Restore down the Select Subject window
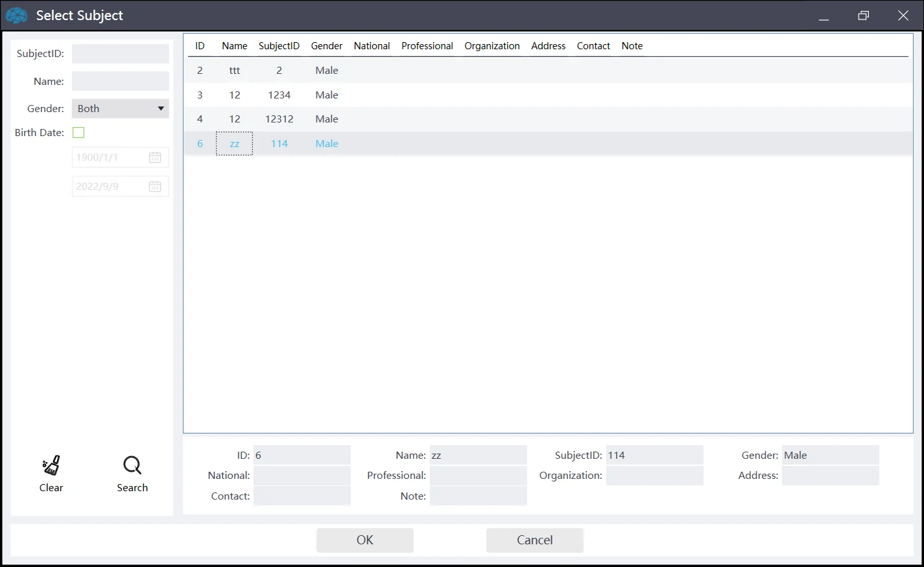 click(x=863, y=16)
